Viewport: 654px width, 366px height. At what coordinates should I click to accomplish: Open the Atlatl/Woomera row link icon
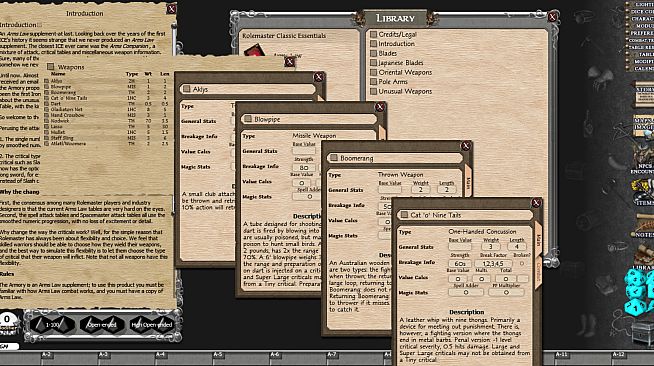(47, 143)
